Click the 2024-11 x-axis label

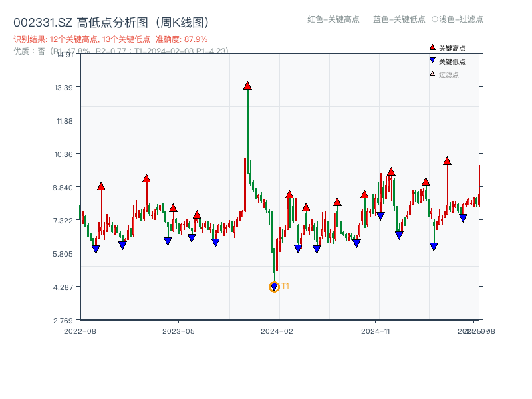[375, 331]
